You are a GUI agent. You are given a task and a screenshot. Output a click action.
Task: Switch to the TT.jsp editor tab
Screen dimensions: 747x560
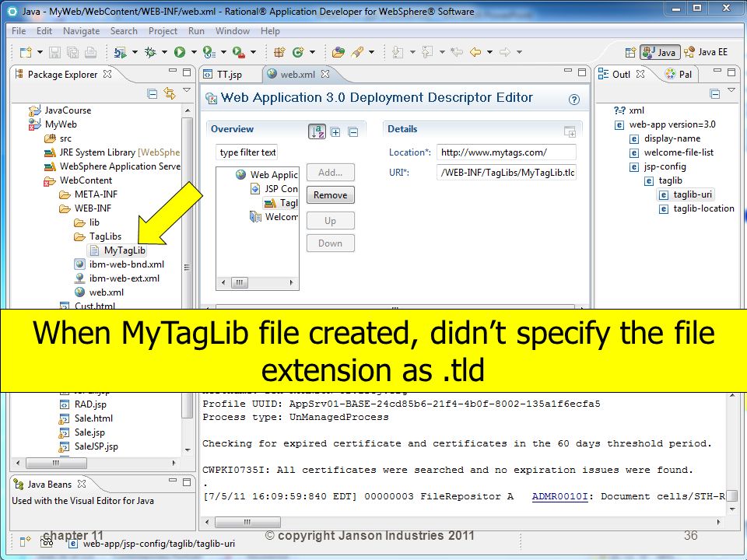click(x=229, y=75)
